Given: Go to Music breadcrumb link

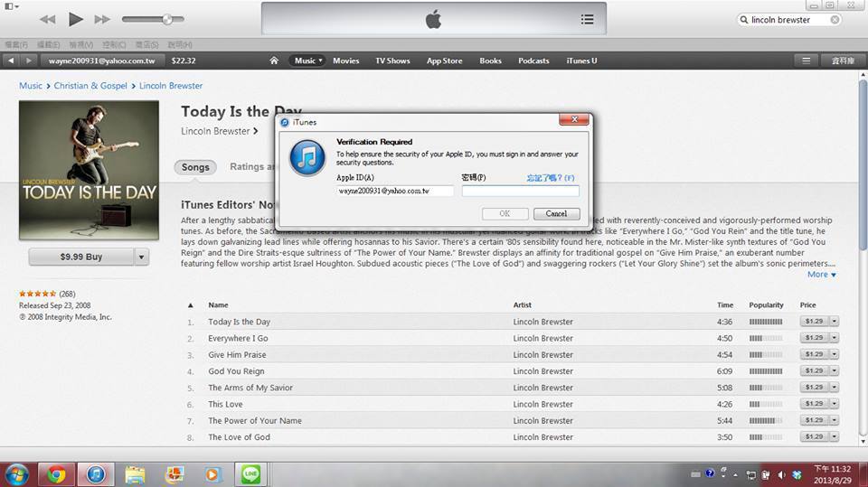Looking at the screenshot, I should pos(31,86).
